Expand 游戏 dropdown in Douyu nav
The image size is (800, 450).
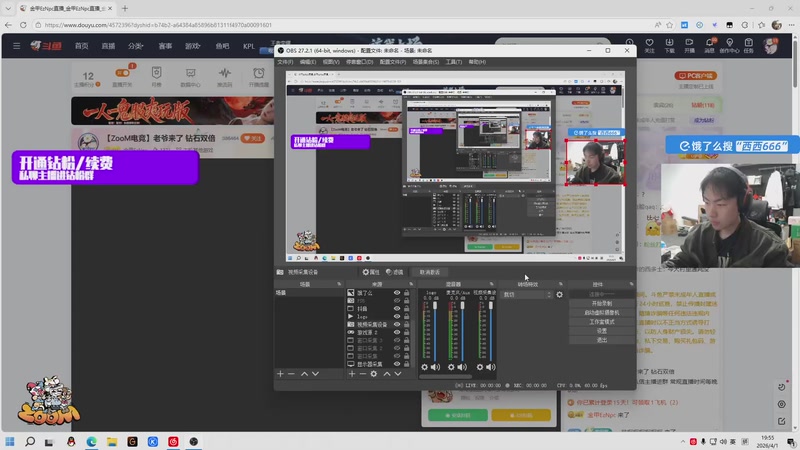(x=192, y=46)
